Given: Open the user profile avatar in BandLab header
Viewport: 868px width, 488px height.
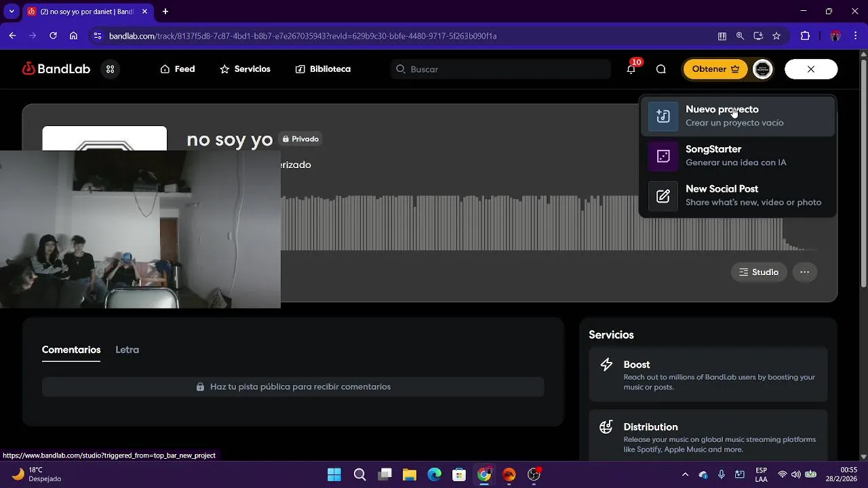Looking at the screenshot, I should click(x=763, y=69).
